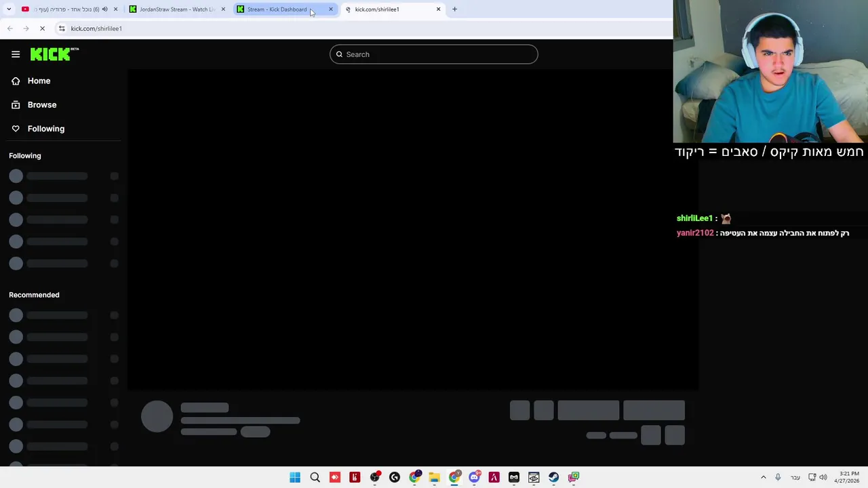Click the microphone tray icon

[x=778, y=477]
